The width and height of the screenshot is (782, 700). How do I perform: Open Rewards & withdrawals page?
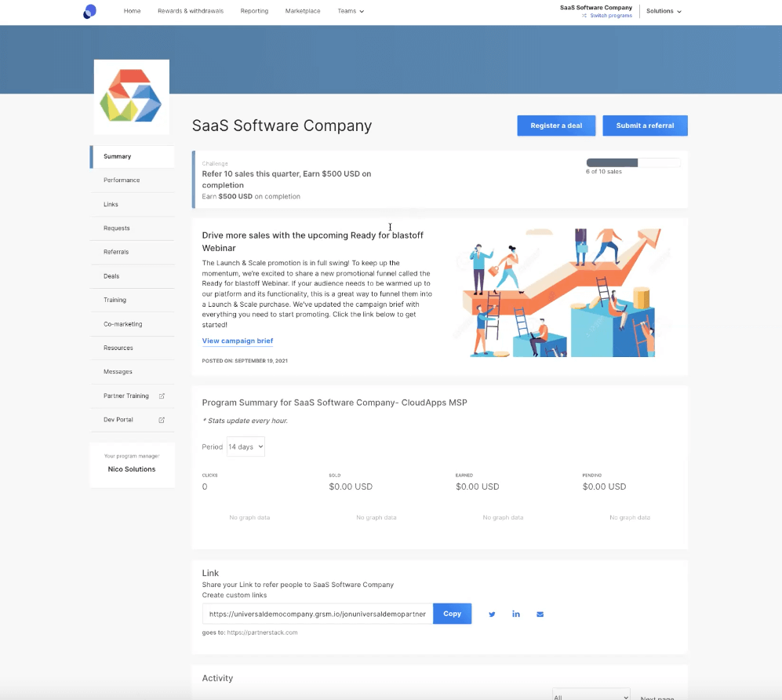point(191,11)
